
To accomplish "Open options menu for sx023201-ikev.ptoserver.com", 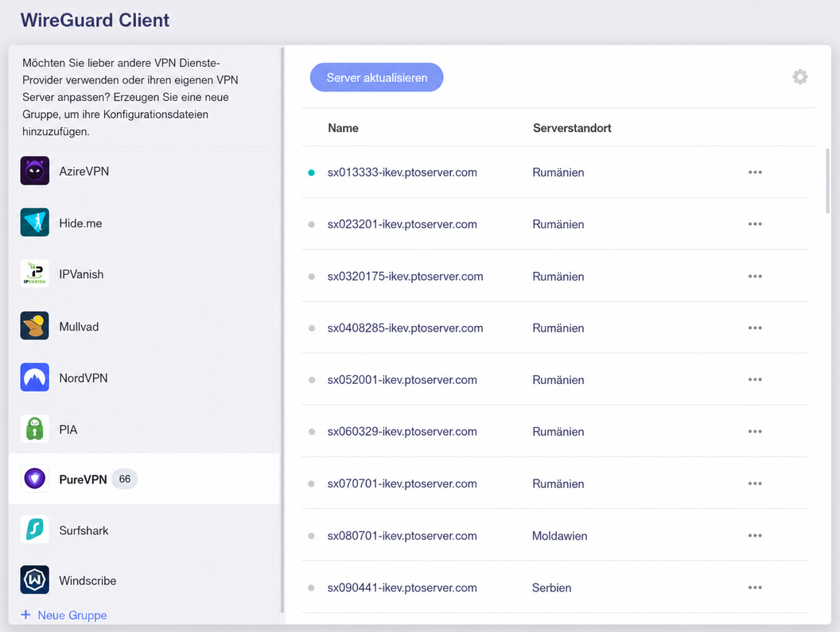I will pyautogui.click(x=755, y=224).
